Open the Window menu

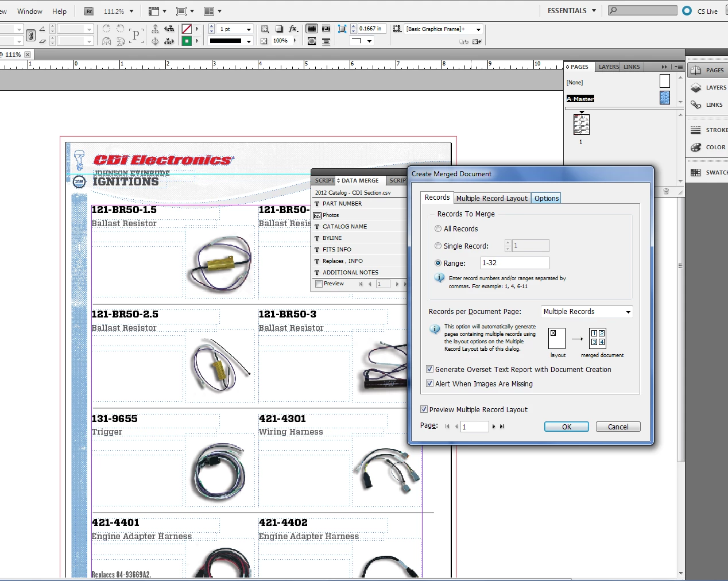30,11
